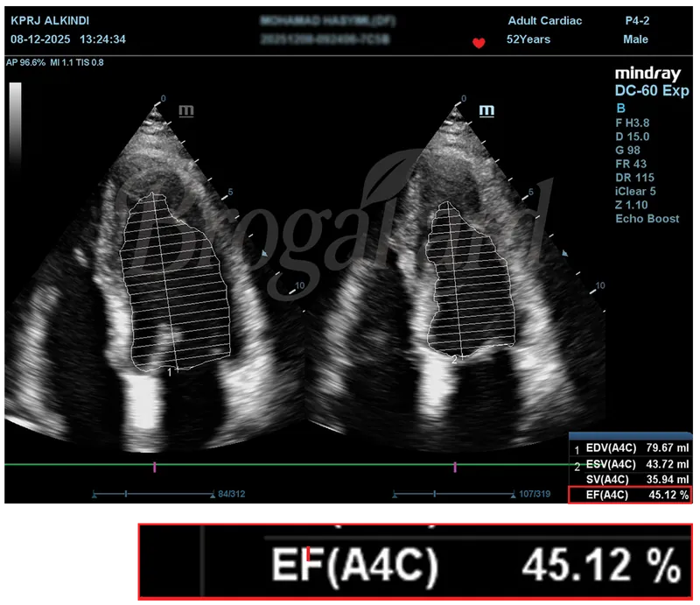Click the right image 'm' orientation marker
Image resolution: width=700 pixels, height=605 pixels.
tap(486, 110)
